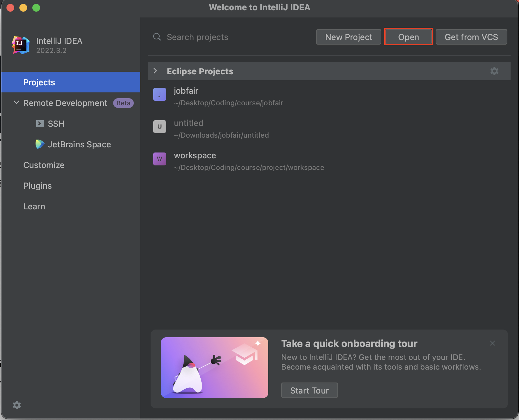Open JetBrains Space remote option
This screenshot has height=420, width=519.
pyautogui.click(x=71, y=144)
